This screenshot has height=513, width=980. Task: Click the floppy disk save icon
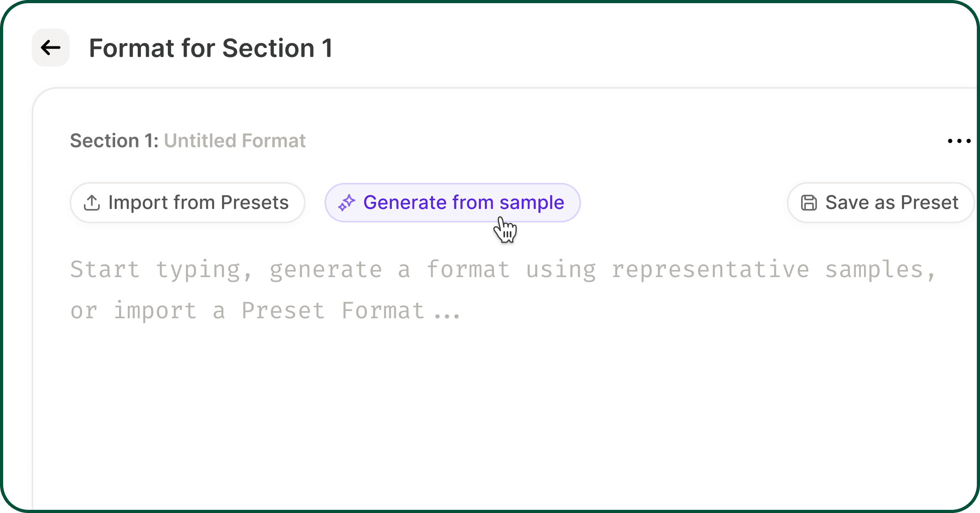pos(809,203)
